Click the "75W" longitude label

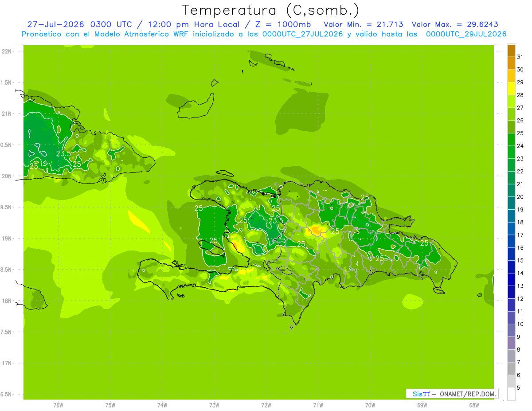click(110, 405)
